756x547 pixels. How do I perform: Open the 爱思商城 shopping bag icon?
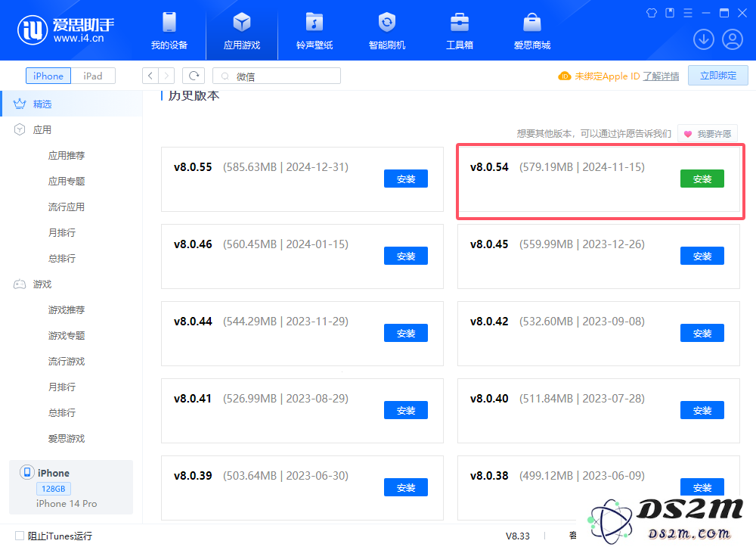click(x=531, y=22)
